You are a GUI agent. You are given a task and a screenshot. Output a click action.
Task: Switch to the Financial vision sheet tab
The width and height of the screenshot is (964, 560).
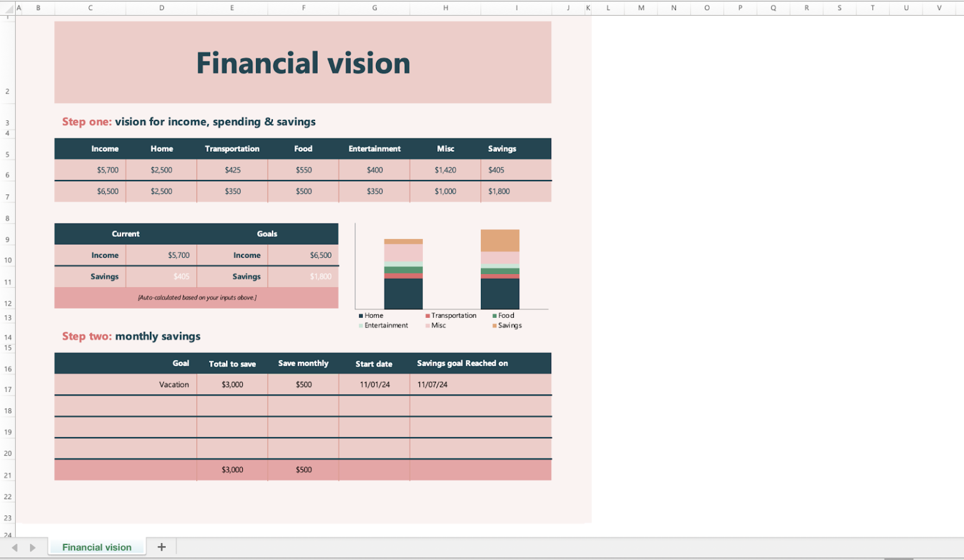tap(96, 547)
